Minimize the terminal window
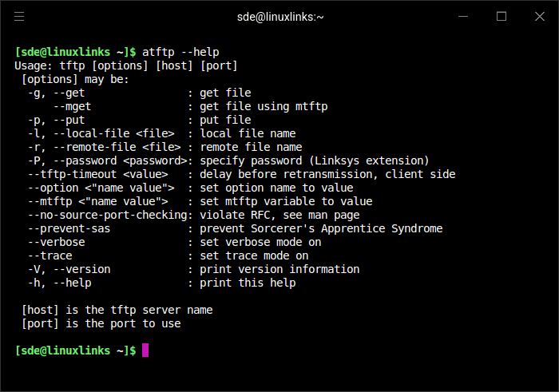The width and height of the screenshot is (559, 392). pyautogui.click(x=463, y=16)
